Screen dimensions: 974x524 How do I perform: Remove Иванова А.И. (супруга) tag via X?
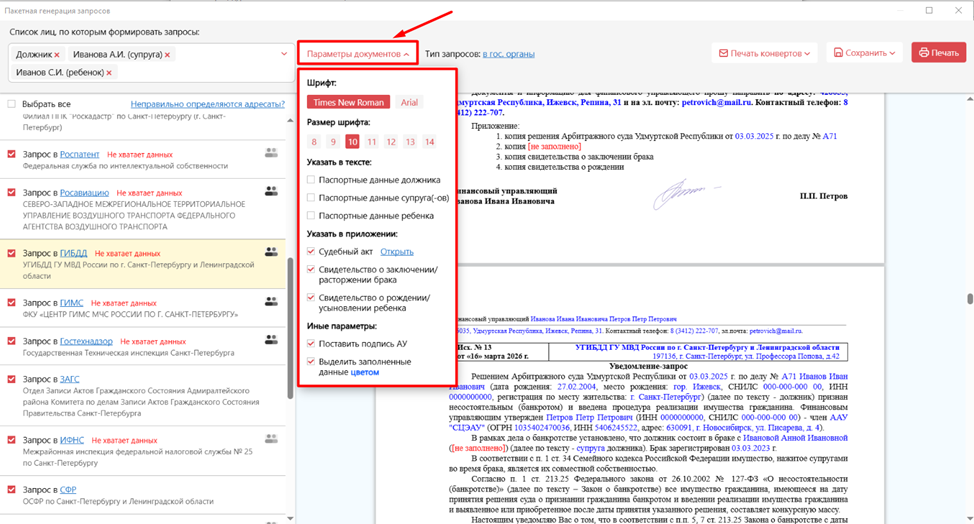pyautogui.click(x=167, y=55)
